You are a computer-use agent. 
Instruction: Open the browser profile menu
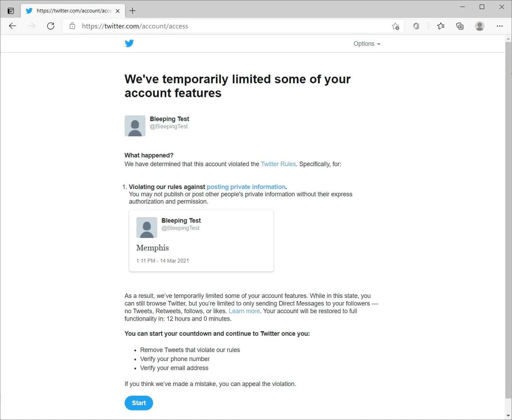pyautogui.click(x=479, y=26)
